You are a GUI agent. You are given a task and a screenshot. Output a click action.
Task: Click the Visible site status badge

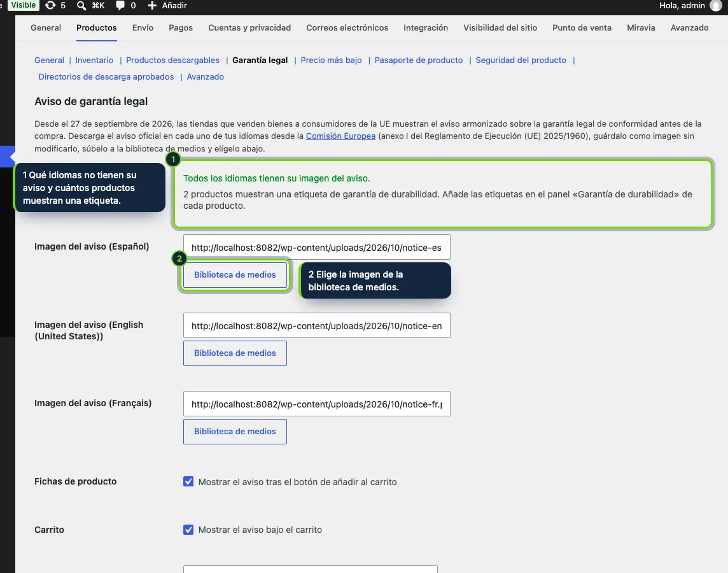click(23, 5)
